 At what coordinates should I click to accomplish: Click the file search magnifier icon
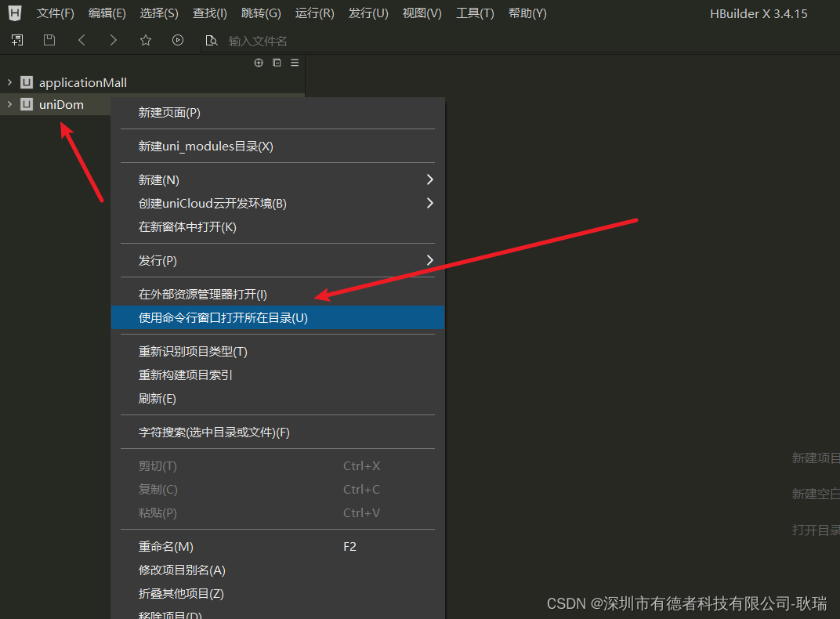click(x=212, y=41)
